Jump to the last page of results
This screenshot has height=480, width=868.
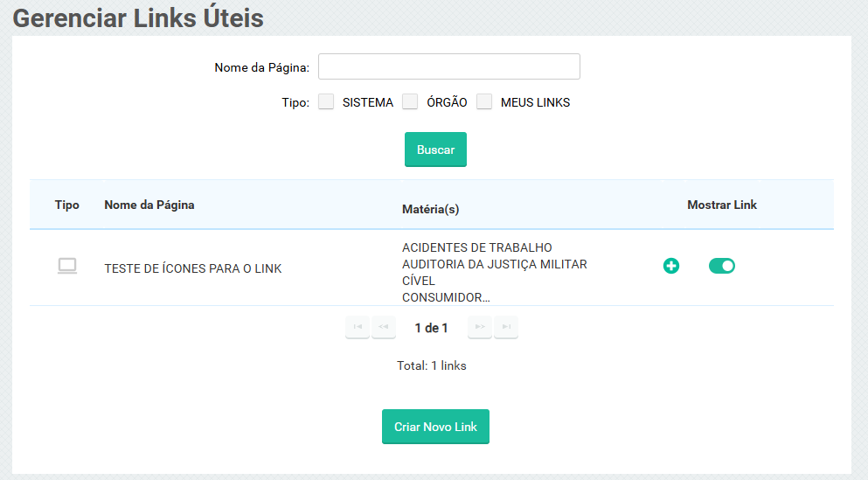pyautogui.click(x=505, y=327)
